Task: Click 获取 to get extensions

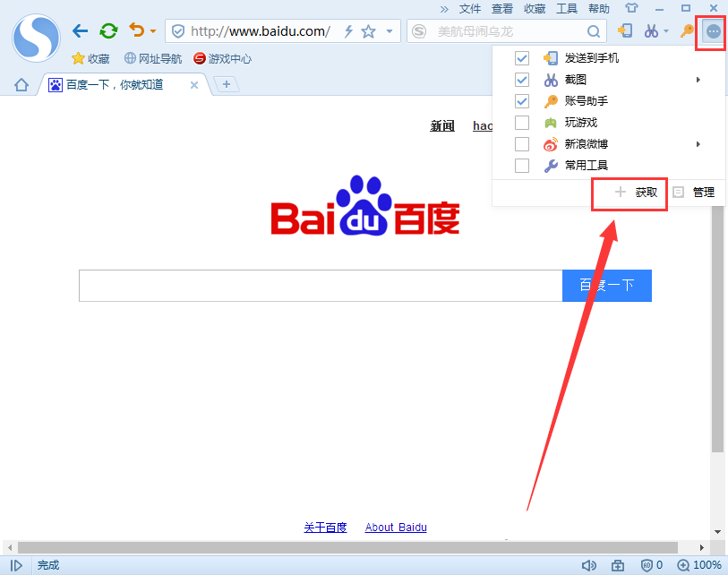Action: 636,193
